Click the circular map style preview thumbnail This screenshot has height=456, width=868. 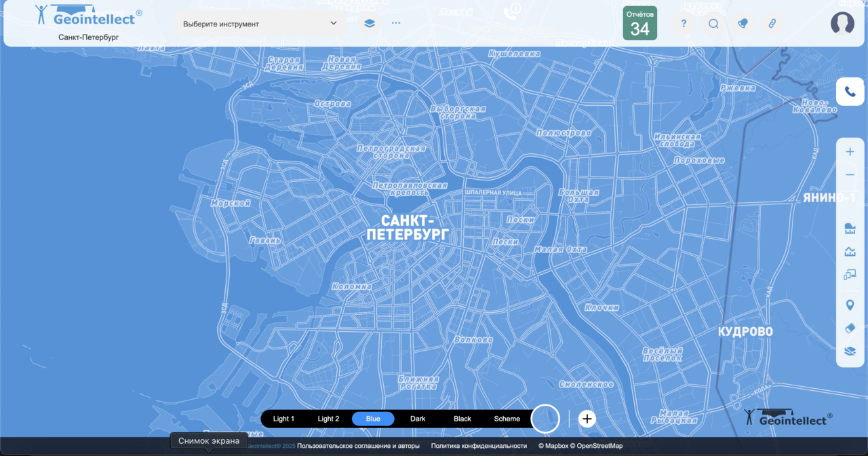tap(545, 419)
